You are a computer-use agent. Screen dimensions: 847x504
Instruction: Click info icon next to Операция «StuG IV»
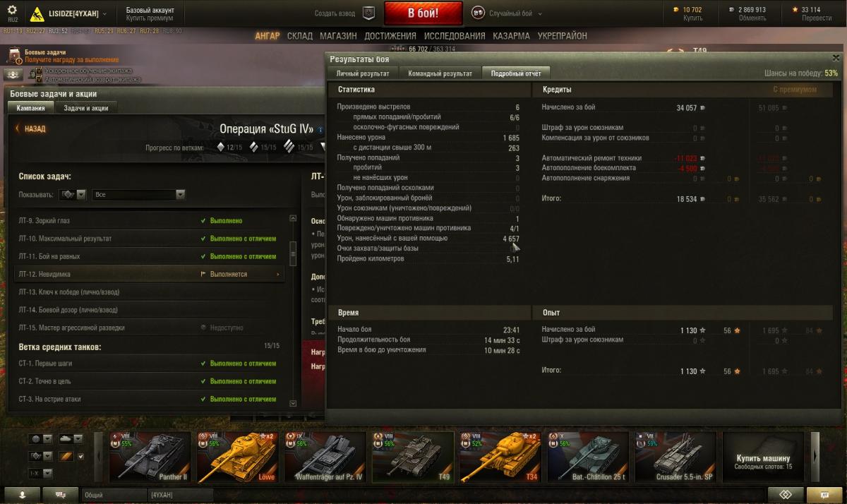(320, 130)
